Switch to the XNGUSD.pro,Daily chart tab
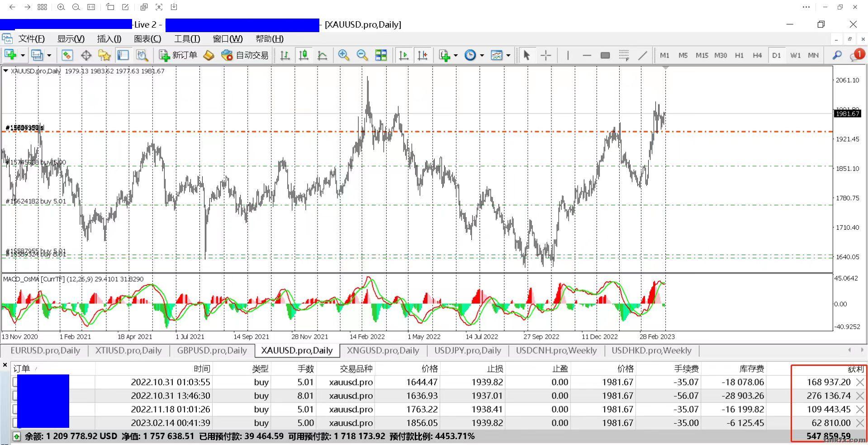This screenshot has width=868, height=445. point(383,350)
